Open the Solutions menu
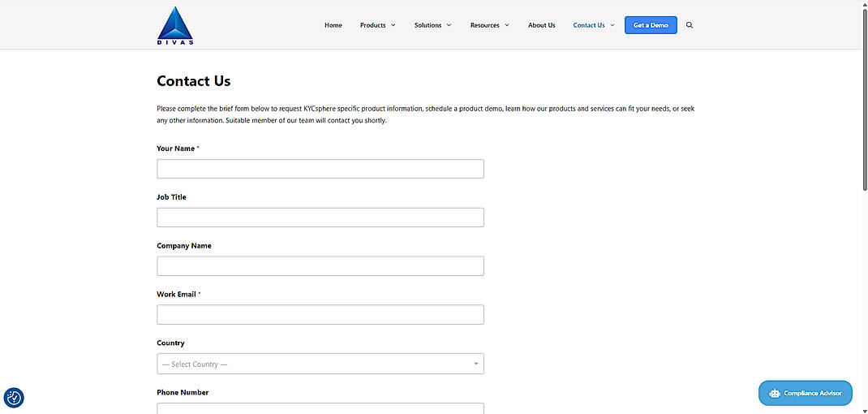The height and width of the screenshot is (414, 868). (428, 25)
